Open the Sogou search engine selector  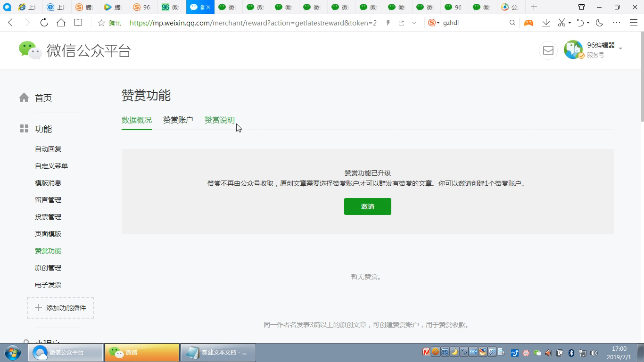click(433, 23)
